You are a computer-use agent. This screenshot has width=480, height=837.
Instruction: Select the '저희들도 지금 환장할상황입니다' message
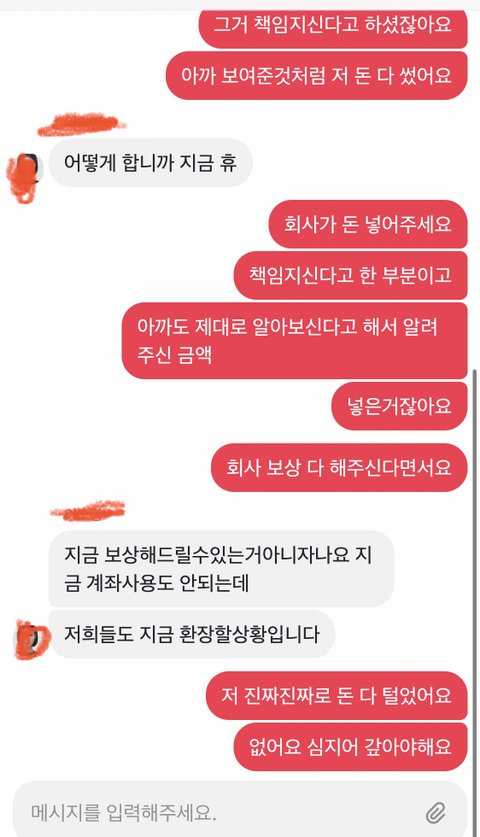(x=192, y=634)
